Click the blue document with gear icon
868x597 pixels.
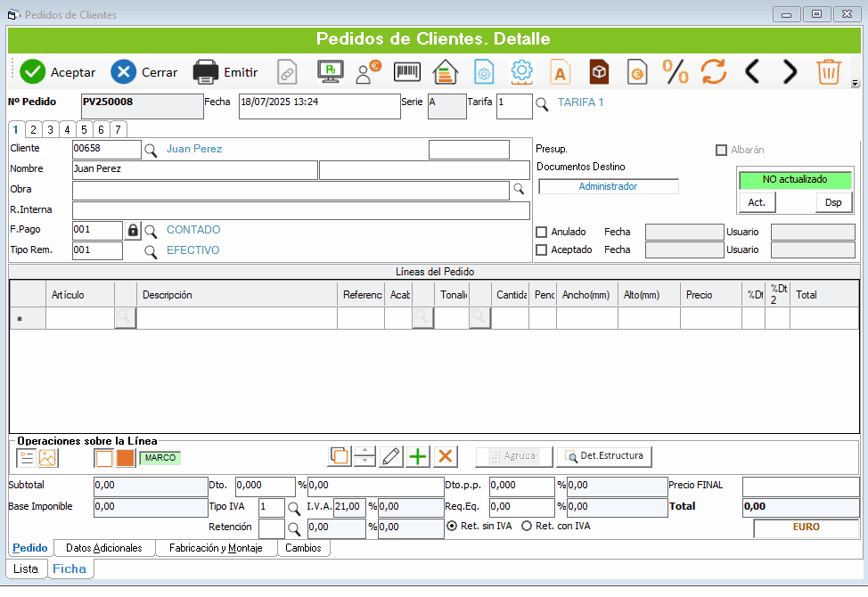click(484, 72)
